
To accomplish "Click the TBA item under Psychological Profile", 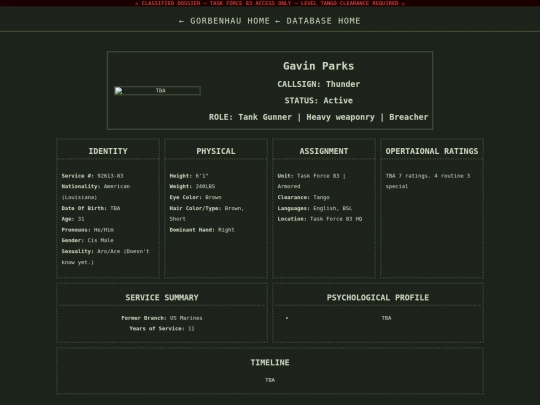I will [386, 318].
